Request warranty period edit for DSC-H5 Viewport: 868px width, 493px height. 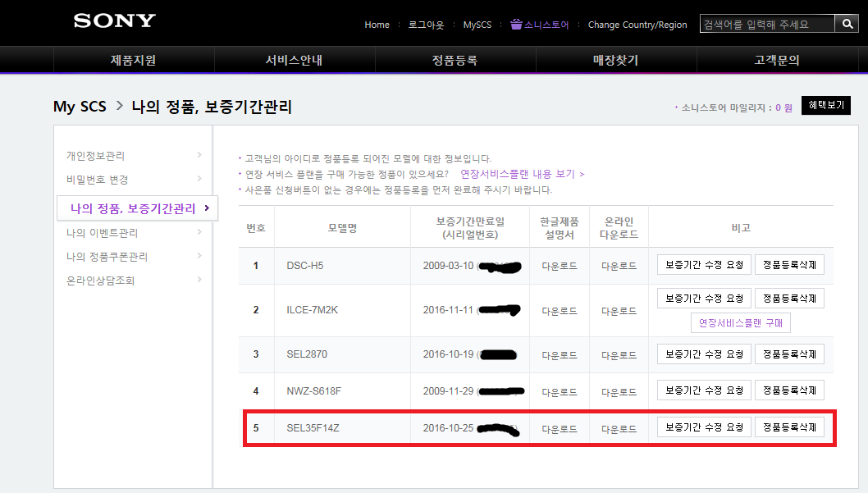coord(703,265)
